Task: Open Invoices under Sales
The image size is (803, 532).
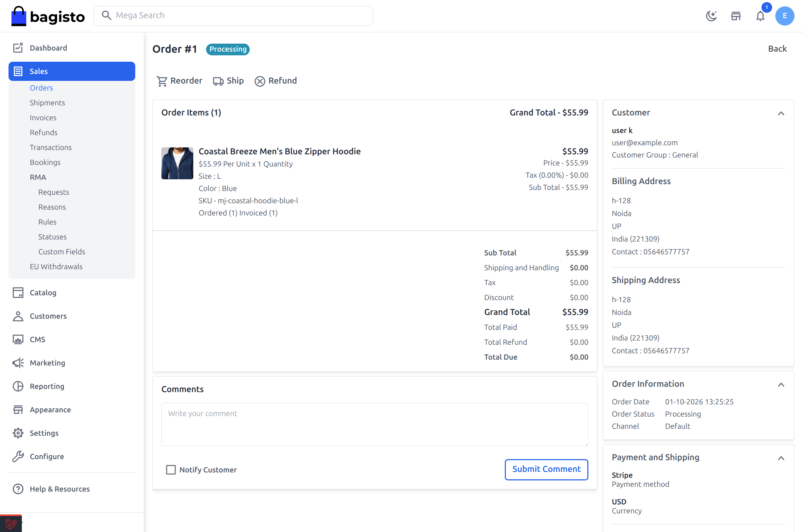Action: tap(43, 118)
